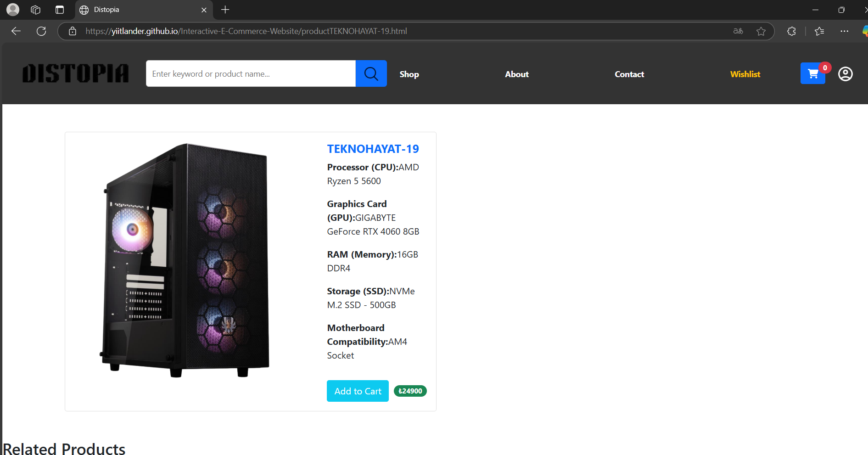Open the About page link
Image resolution: width=868 pixels, height=455 pixels.
click(517, 74)
